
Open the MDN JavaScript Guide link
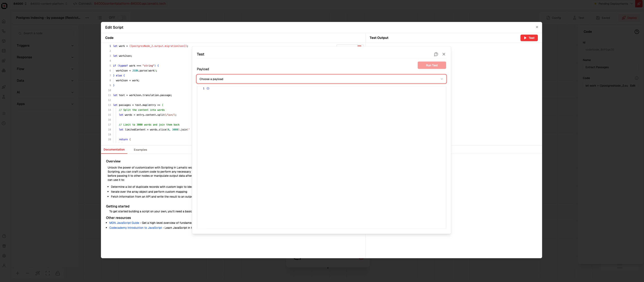click(x=124, y=223)
